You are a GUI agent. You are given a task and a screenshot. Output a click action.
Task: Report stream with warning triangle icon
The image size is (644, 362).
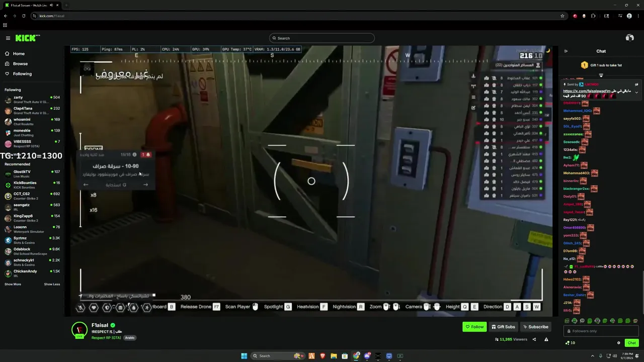point(546,339)
